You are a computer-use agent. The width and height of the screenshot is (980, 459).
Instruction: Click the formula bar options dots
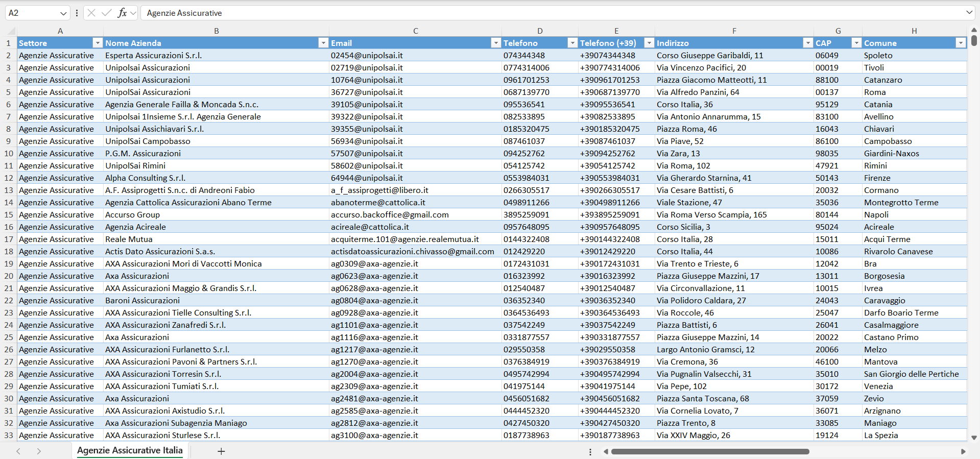(x=77, y=13)
